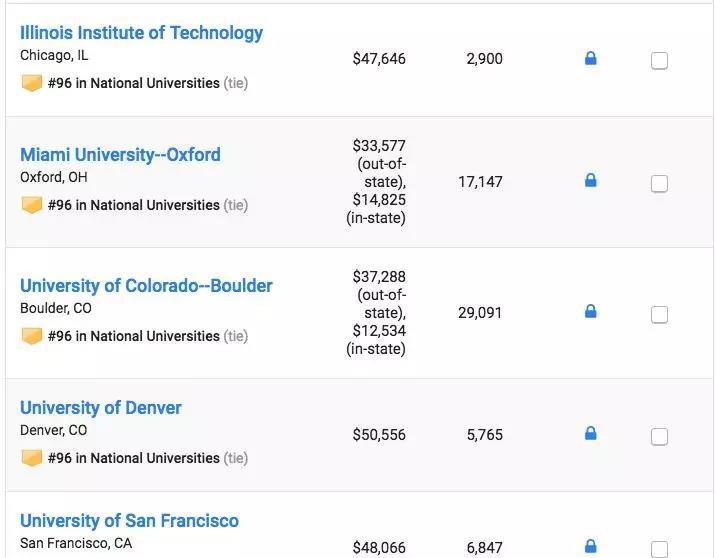Click ranking badge icon under Miami University--Oxford
Viewport: 716px width, 558px height.
click(32, 205)
